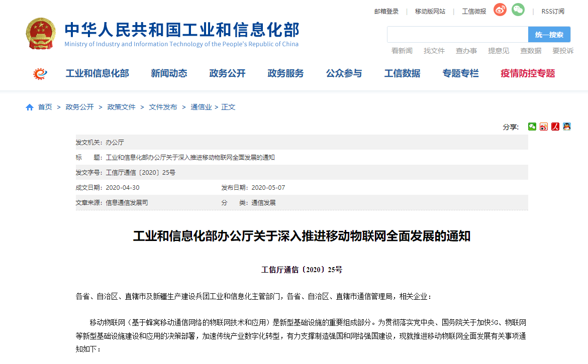The image size is (588, 364).
Task: Open the 政务公开 navigation menu
Action: click(227, 73)
